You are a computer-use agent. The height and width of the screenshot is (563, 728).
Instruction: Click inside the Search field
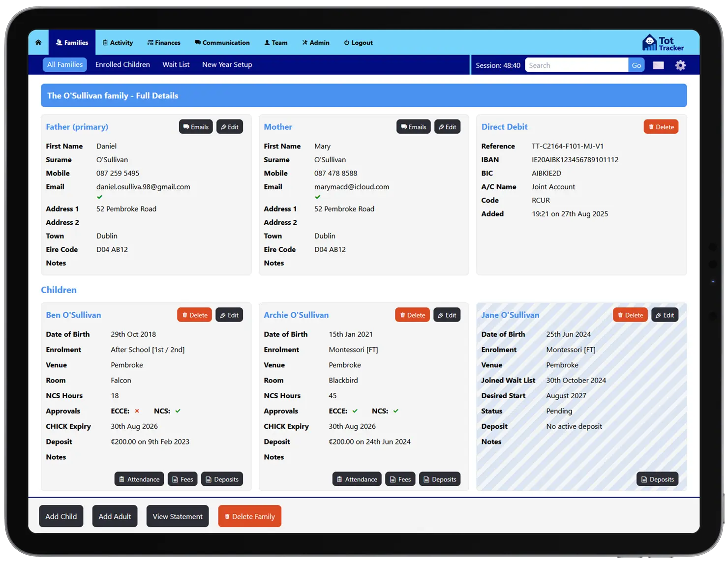point(576,64)
